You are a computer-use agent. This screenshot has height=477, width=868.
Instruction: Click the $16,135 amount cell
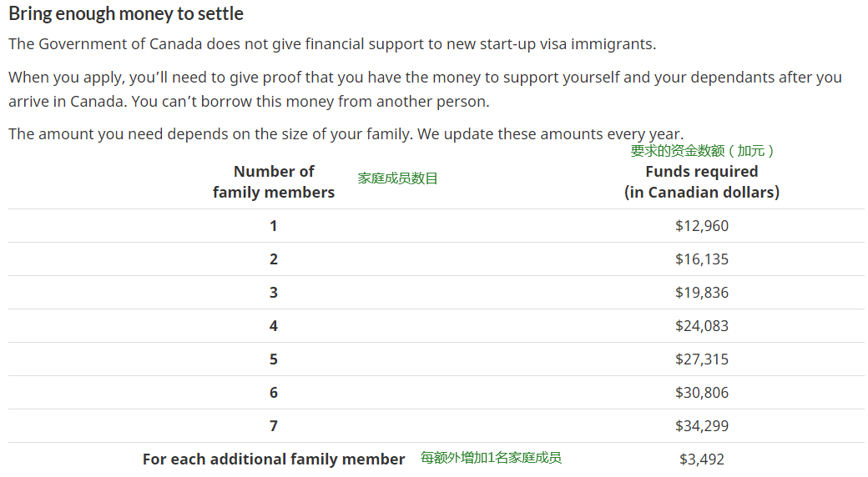[x=701, y=259]
